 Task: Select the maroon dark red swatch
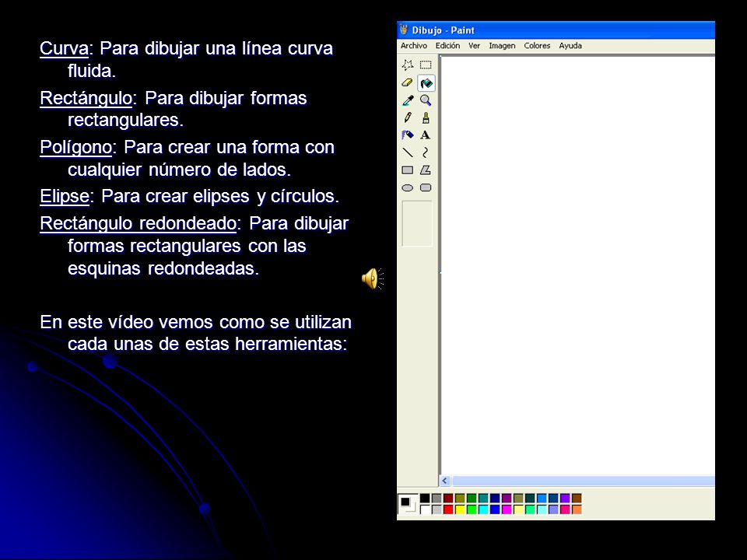(448, 498)
